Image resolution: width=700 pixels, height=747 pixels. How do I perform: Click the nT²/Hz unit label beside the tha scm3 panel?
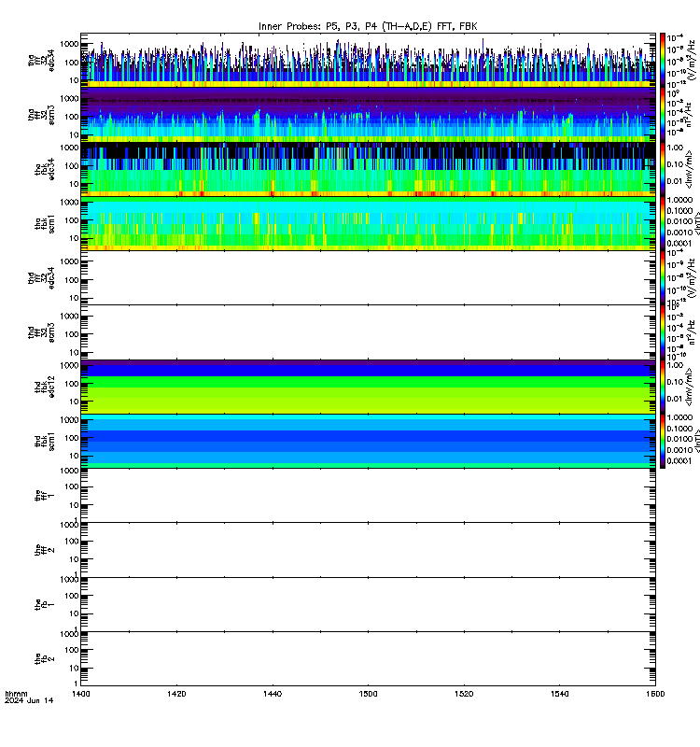click(x=692, y=116)
